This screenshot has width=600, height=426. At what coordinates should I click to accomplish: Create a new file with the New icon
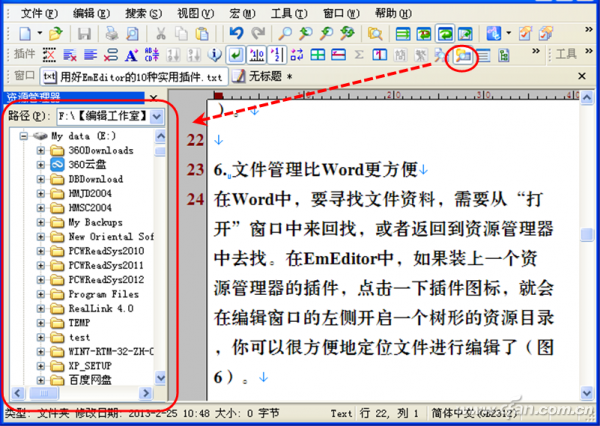(x=25, y=34)
